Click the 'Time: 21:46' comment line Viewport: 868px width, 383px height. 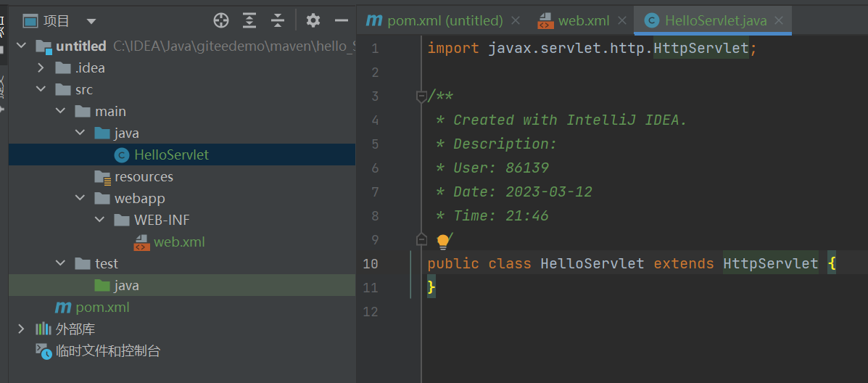pos(492,216)
